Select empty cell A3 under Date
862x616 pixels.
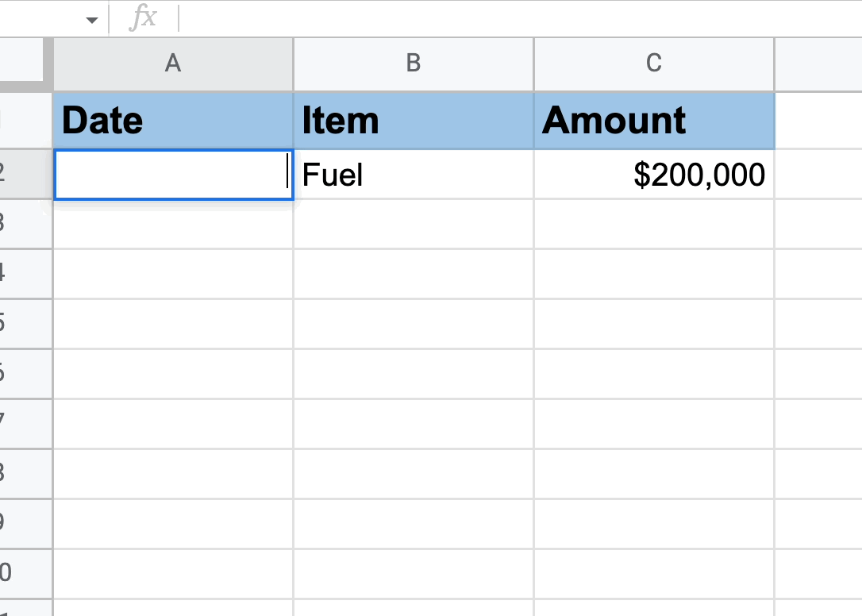click(173, 225)
